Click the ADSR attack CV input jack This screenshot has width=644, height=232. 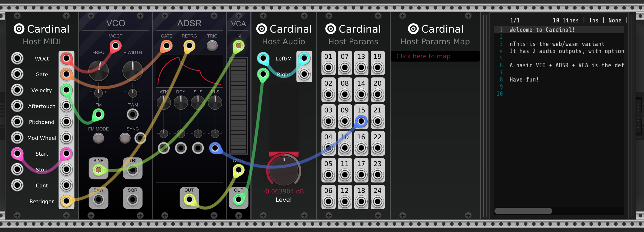tap(164, 148)
